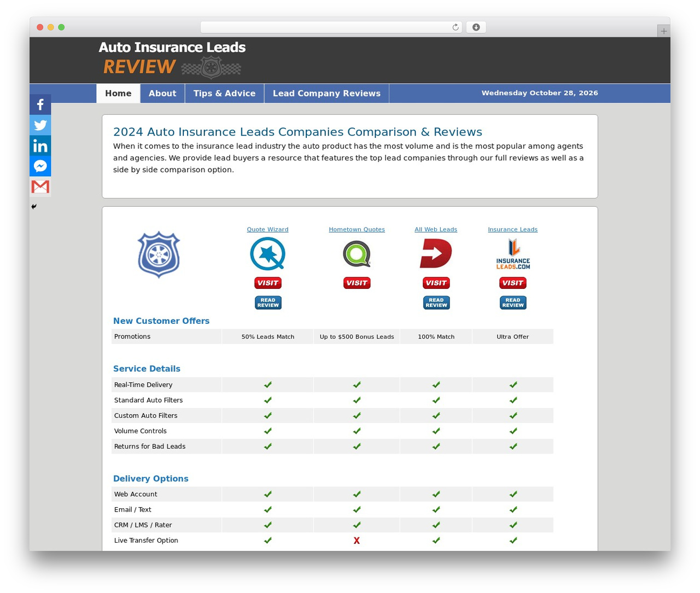The image size is (700, 593).
Task: Click the InsuranceLeads.com logo
Action: (x=513, y=254)
